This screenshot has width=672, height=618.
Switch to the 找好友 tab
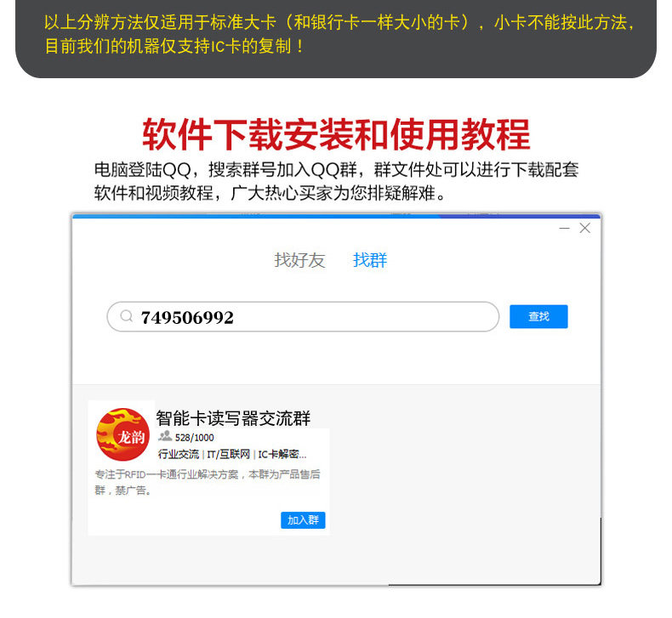pyautogui.click(x=299, y=260)
